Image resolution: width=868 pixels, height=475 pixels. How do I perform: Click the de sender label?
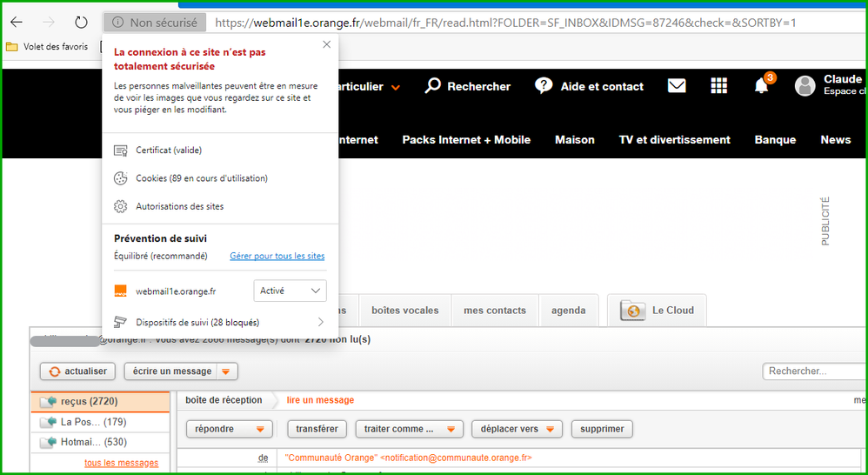[263, 458]
